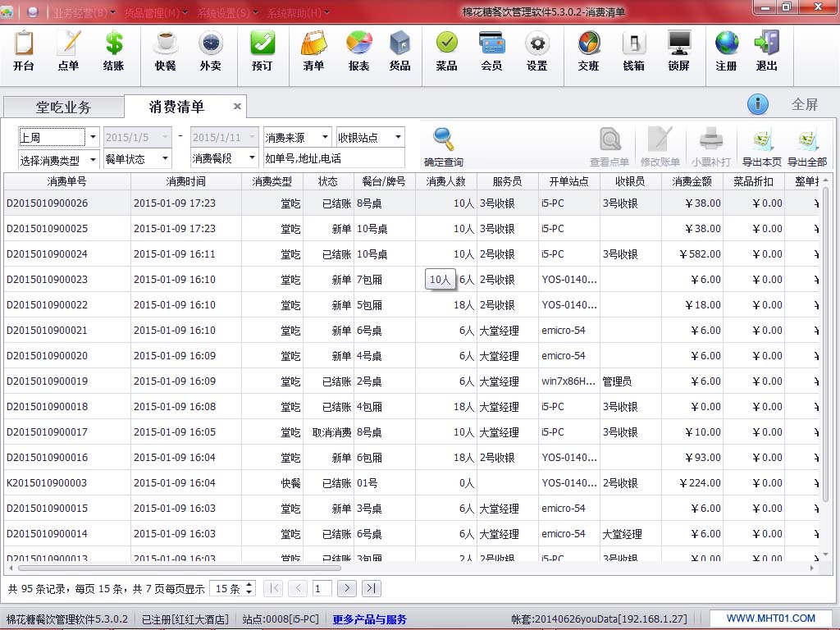Click the 交班 shift handover icon
840x630 pixels.
tap(589, 52)
